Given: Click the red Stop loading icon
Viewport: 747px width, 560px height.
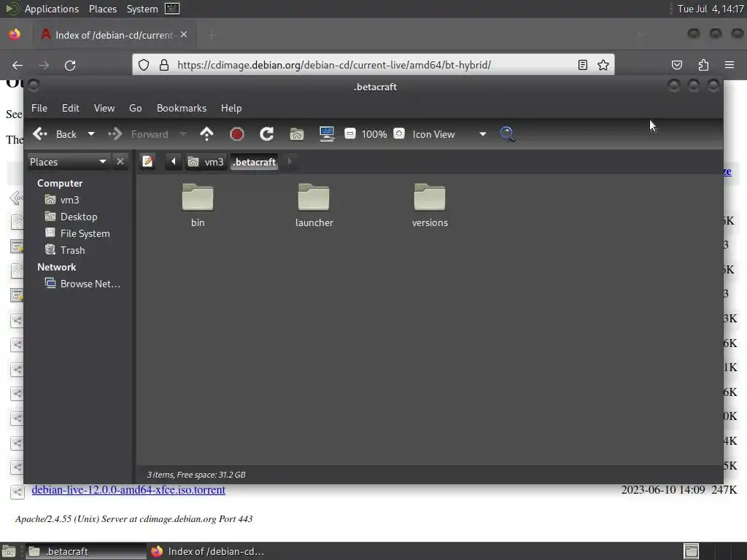Looking at the screenshot, I should click(237, 134).
